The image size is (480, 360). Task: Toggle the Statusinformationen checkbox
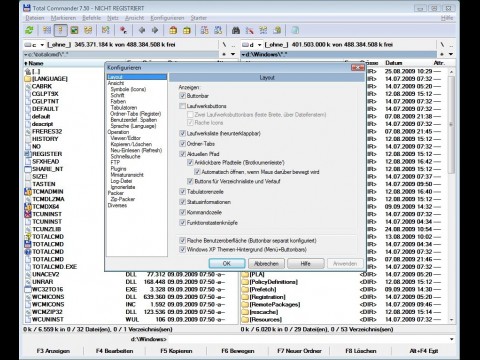pos(182,202)
